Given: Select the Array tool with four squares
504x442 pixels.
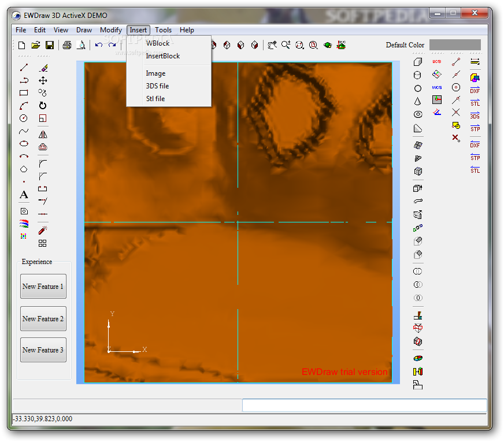Looking at the screenshot, I should [x=42, y=243].
